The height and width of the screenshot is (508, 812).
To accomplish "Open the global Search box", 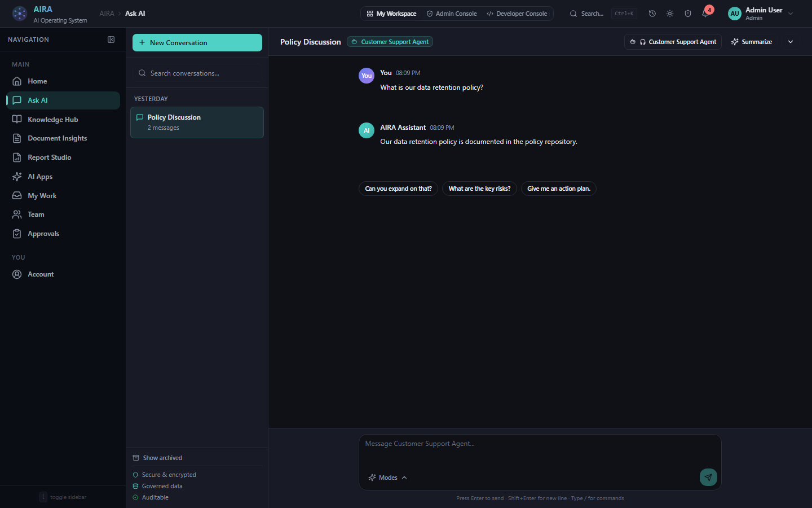I will [603, 14].
